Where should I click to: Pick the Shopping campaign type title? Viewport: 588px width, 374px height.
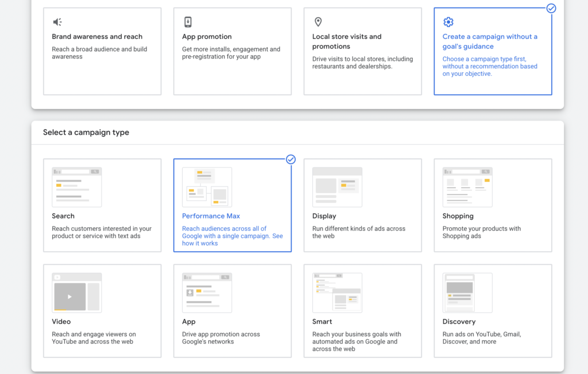pyautogui.click(x=458, y=216)
